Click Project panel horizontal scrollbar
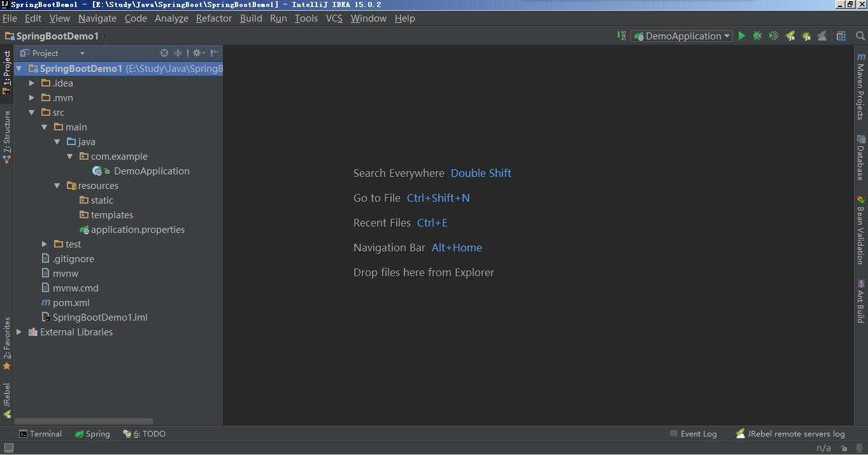The width and height of the screenshot is (868, 455). pos(83,421)
